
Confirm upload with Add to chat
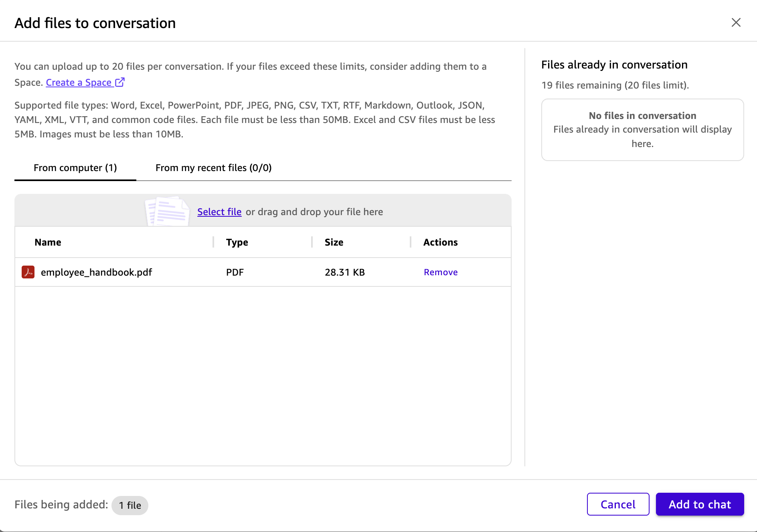click(700, 504)
